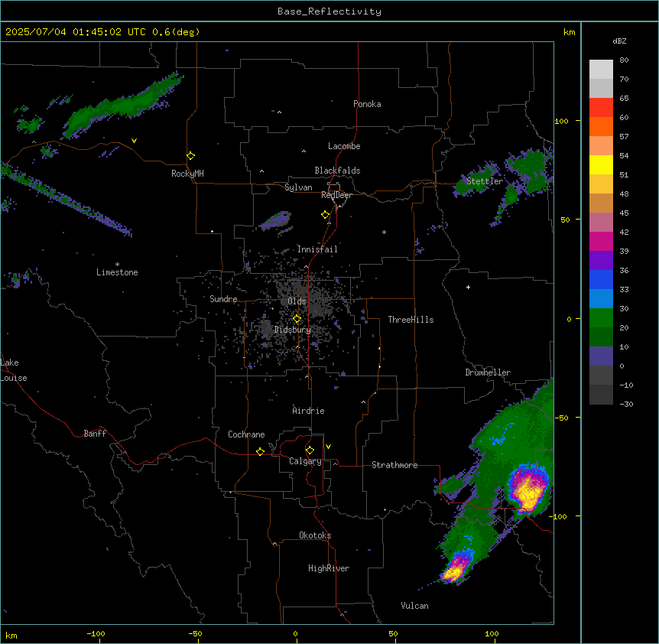Click the yellow V marker northeast of Calgary
This screenshot has height=644, width=659.
pyautogui.click(x=328, y=447)
